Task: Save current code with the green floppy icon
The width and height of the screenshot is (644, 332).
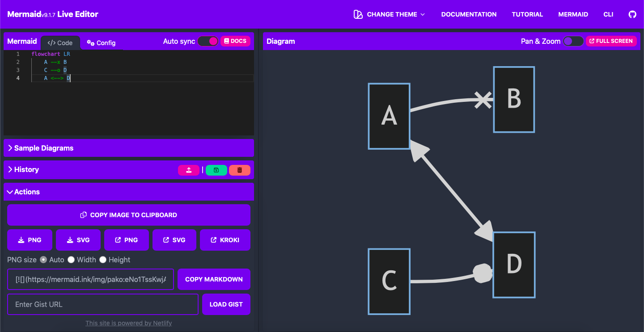Action: pyautogui.click(x=216, y=170)
